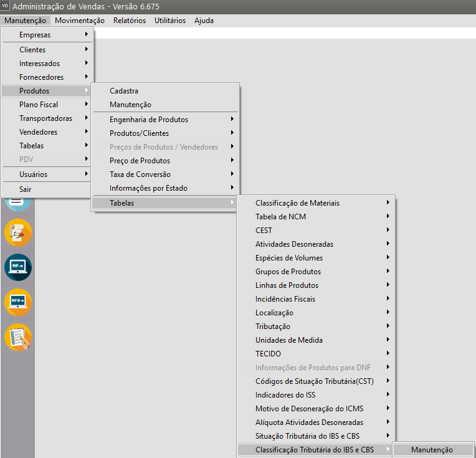Click the NF-e laptop icon in sidebar

(17, 267)
